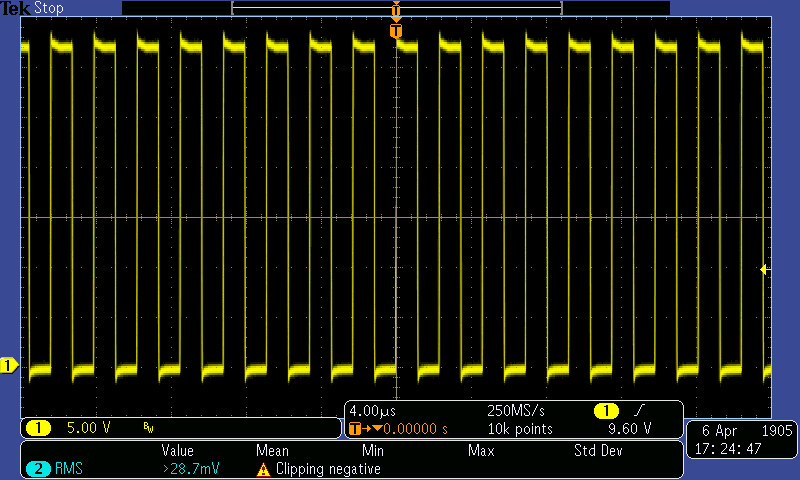Screen dimensions: 800x480
Task: Click the 5.00 V vertical scale readout
Action: click(89, 428)
